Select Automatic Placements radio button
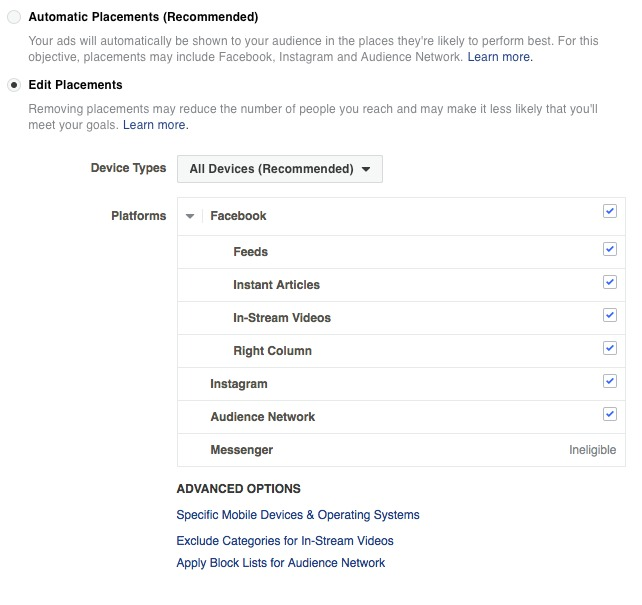642x605 pixels. click(x=14, y=18)
